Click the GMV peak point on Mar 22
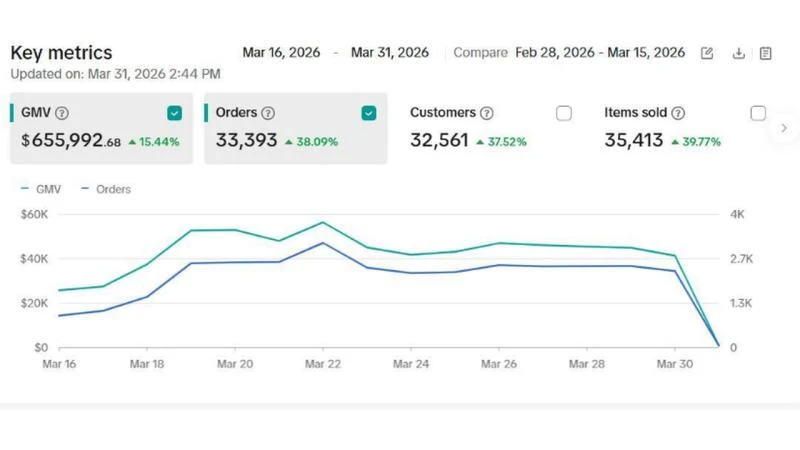 point(323,222)
